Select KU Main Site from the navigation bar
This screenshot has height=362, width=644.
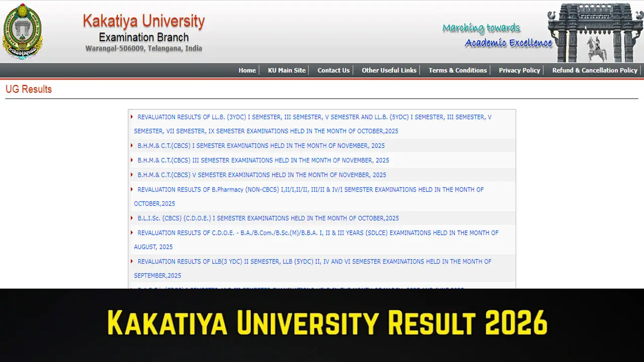286,70
